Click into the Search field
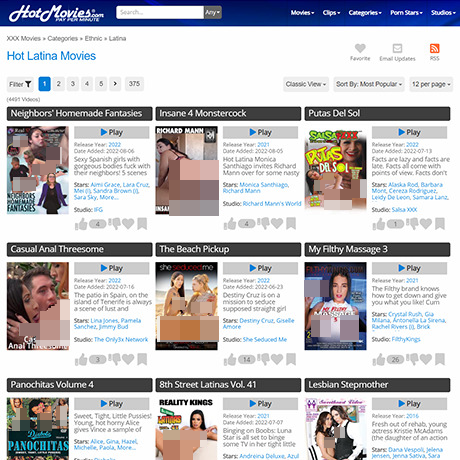 pyautogui.click(x=160, y=12)
